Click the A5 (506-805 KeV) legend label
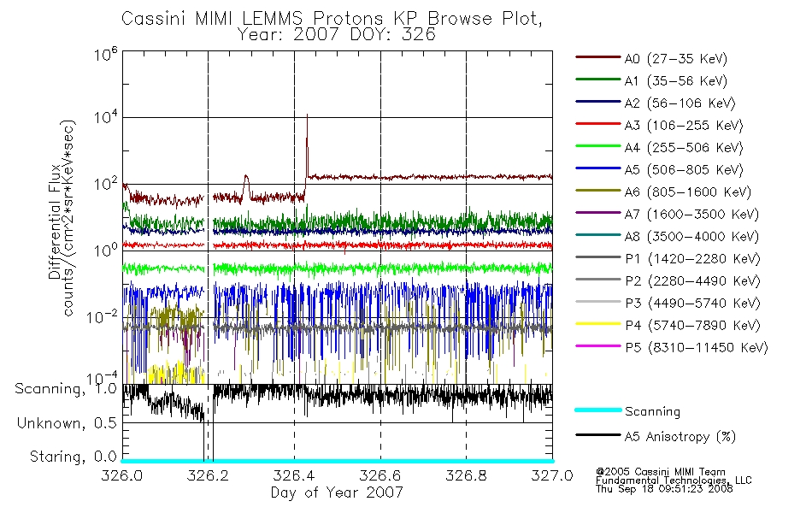Image resolution: width=812 pixels, height=513 pixels. [x=684, y=170]
